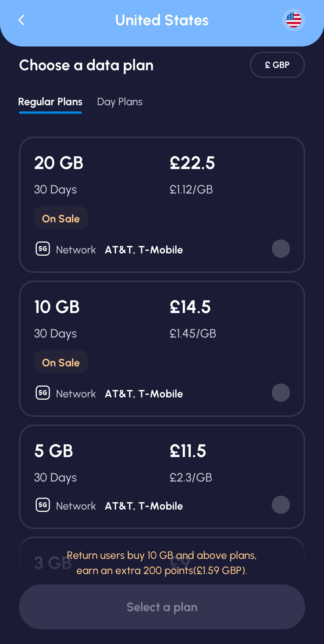Click the United States page title
This screenshot has width=324, height=644.
tap(162, 20)
